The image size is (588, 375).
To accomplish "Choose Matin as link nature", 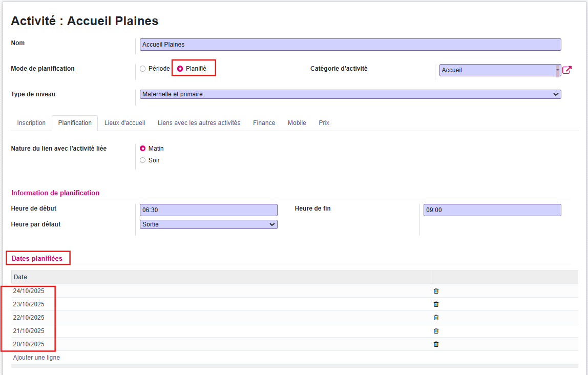I will click(143, 149).
